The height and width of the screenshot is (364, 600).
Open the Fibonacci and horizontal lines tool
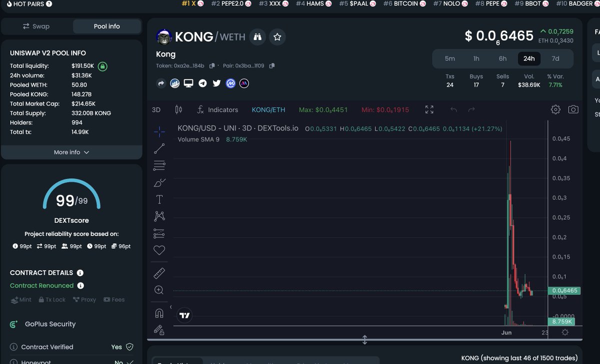pyautogui.click(x=159, y=165)
